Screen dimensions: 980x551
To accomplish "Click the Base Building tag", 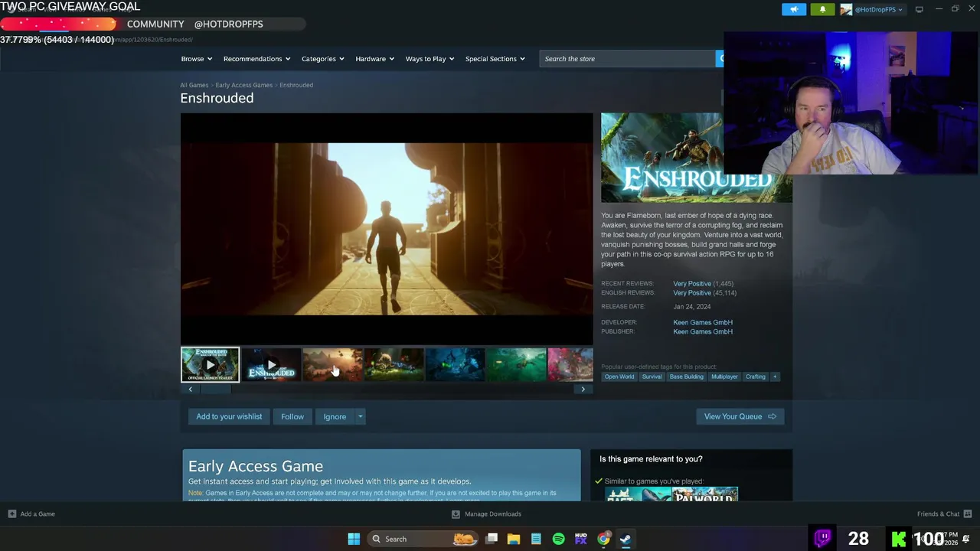I will click(x=686, y=377).
